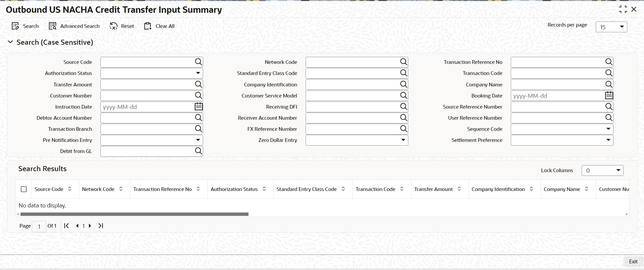Open lookup for Receiving DFI field
This screenshot has width=644, height=270.
click(404, 107)
